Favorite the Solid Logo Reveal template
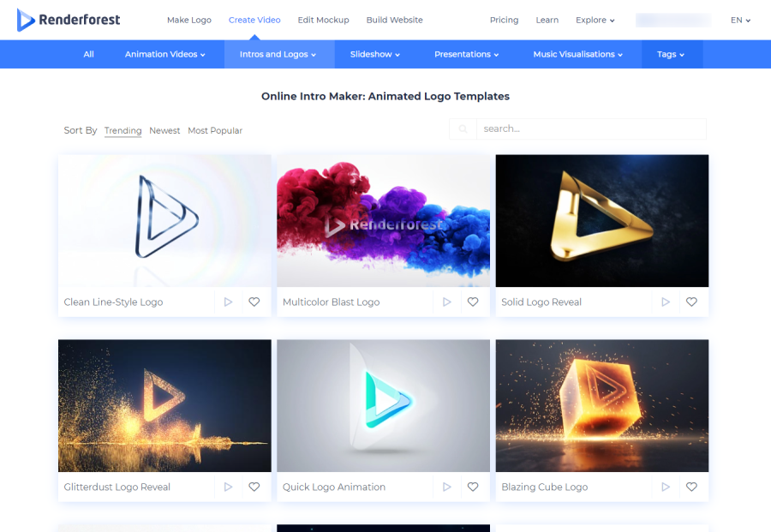771x532 pixels. click(x=691, y=302)
